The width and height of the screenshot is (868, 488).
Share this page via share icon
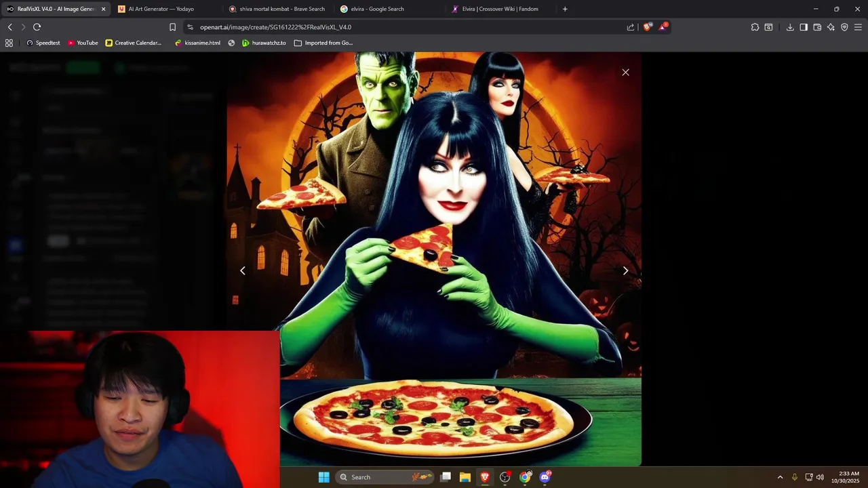click(x=631, y=27)
